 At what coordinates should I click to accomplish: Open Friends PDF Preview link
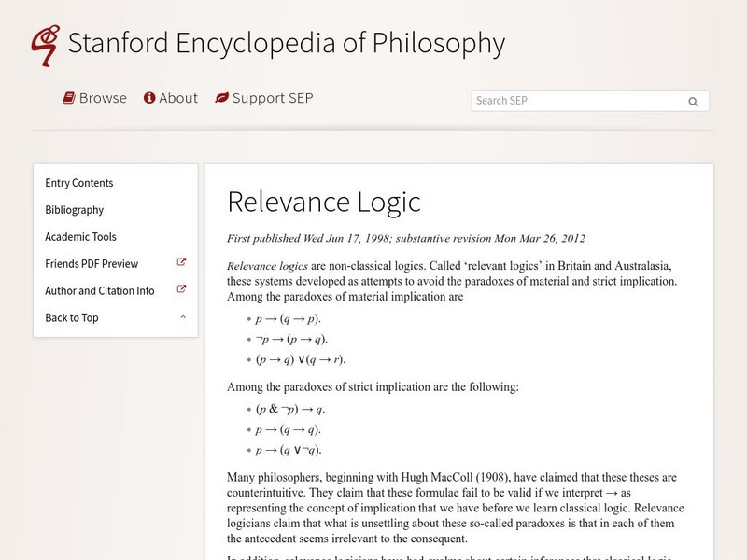[92, 264]
